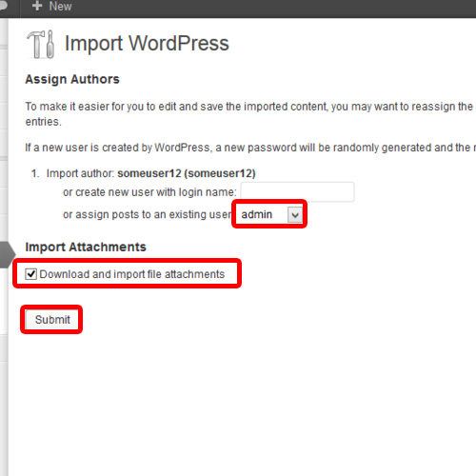Click the plus icon beside New
476x476 pixels.
[37, 6]
